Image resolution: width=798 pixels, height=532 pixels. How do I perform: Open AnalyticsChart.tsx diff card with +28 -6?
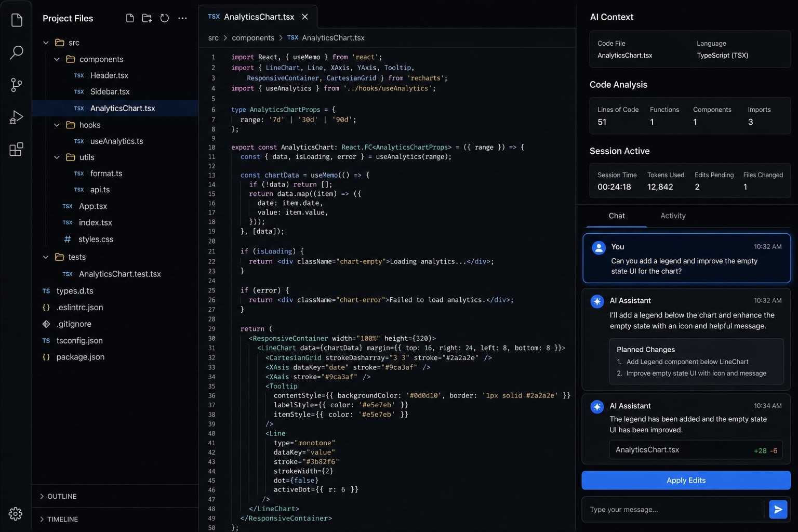point(696,450)
